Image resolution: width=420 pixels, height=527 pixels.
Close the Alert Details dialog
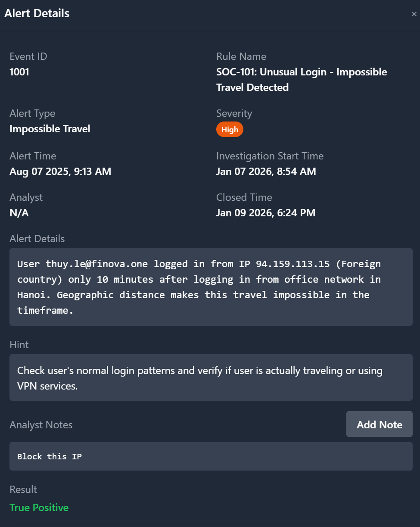pos(414,13)
